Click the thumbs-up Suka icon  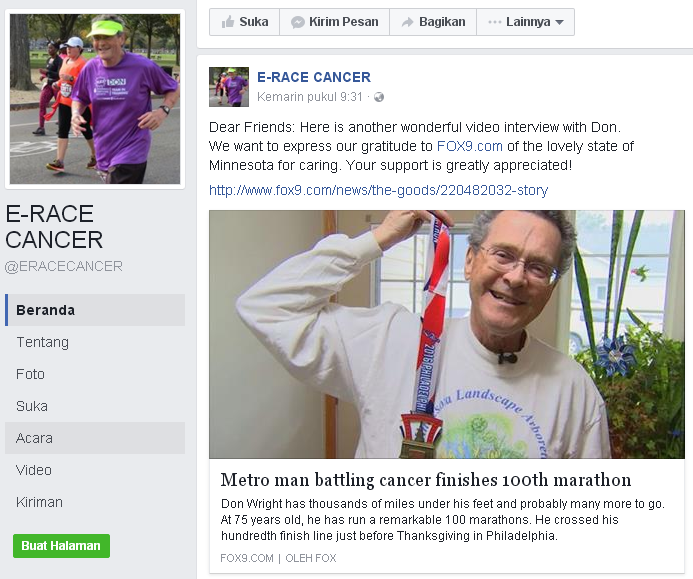(x=228, y=22)
